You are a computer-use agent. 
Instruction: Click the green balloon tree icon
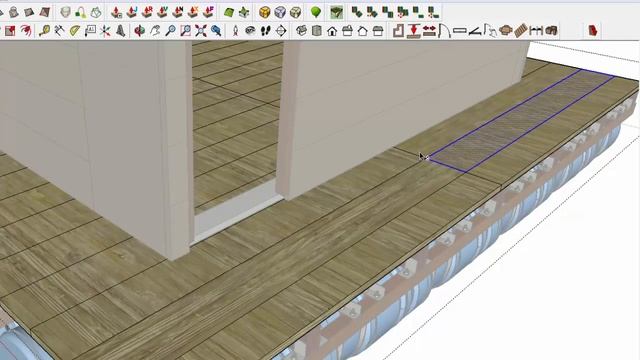(x=316, y=12)
